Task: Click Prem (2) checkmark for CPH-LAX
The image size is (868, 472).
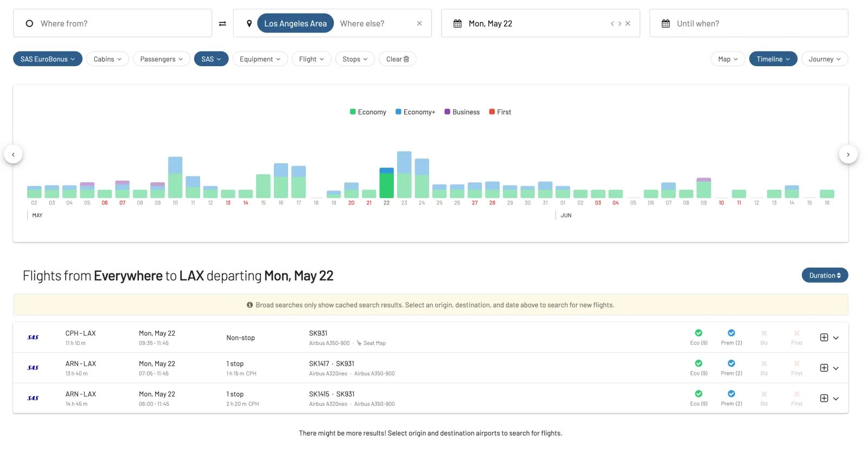Action: coord(731,333)
